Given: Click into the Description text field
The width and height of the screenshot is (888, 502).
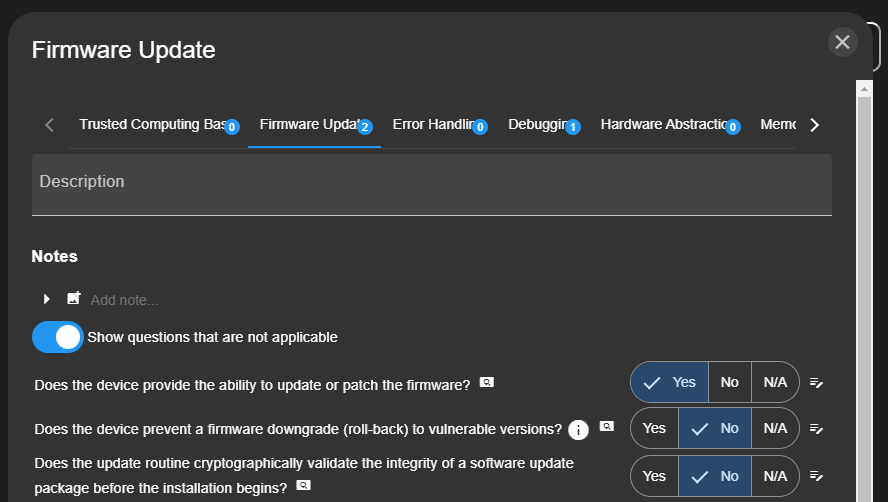Looking at the screenshot, I should (x=432, y=184).
